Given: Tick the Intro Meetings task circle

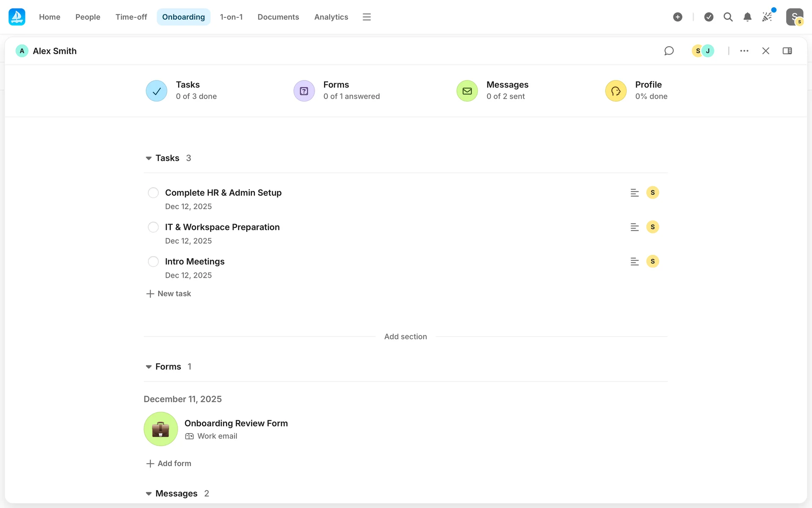Looking at the screenshot, I should pos(153,262).
